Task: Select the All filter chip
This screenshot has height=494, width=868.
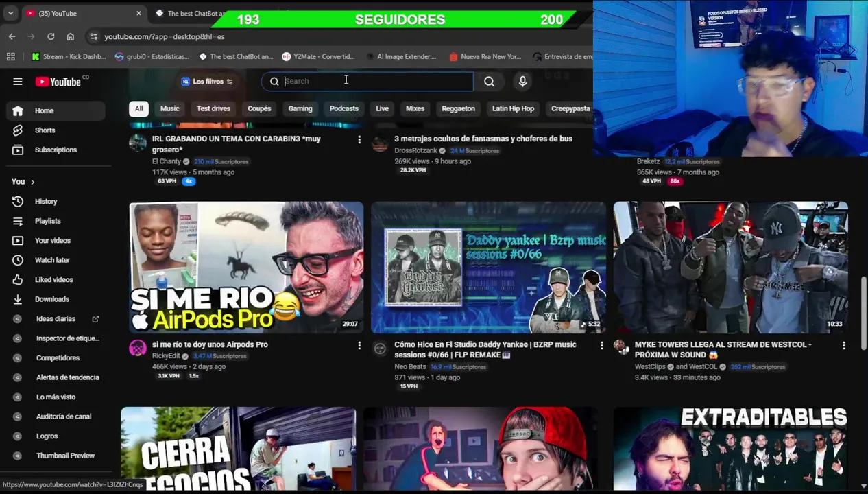Action: (138, 108)
